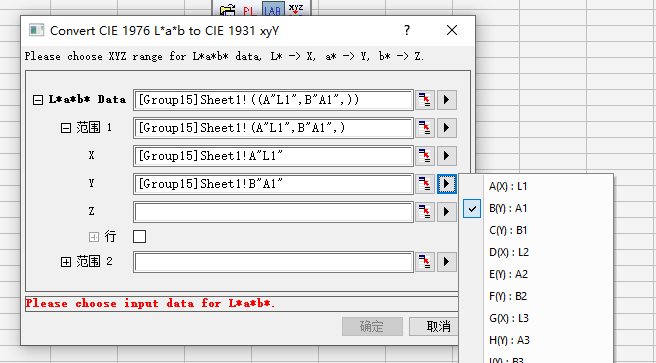
Task: Open arrow menu for 范围 2 field
Action: [447, 262]
